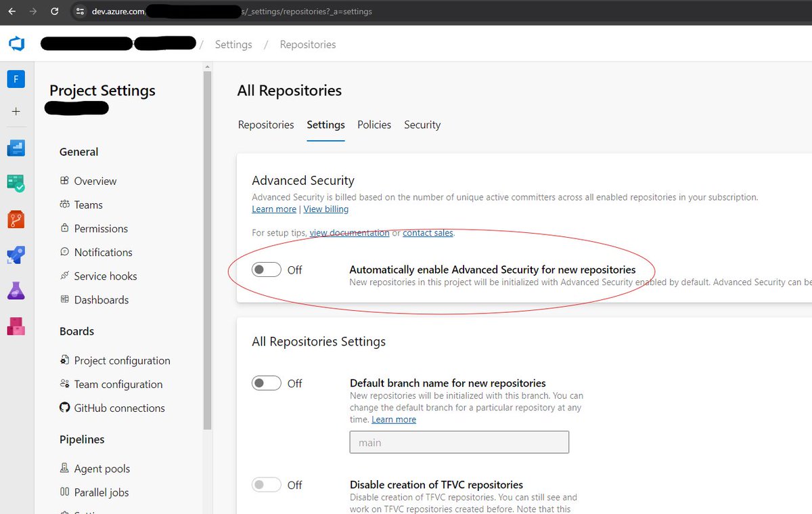
Task: Open the Overview hub icon in sidebar
Action: coord(16,148)
